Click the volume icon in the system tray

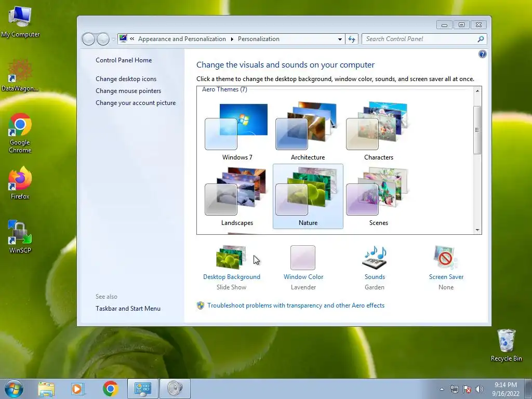tap(480, 389)
